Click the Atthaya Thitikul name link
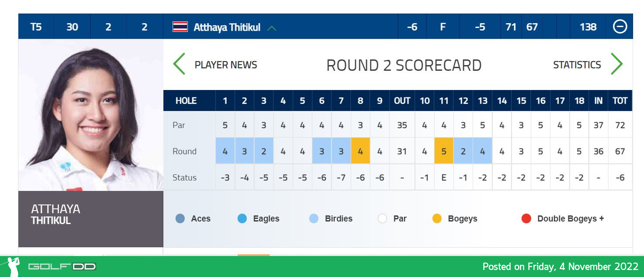The width and height of the screenshot is (644, 277). [227, 27]
